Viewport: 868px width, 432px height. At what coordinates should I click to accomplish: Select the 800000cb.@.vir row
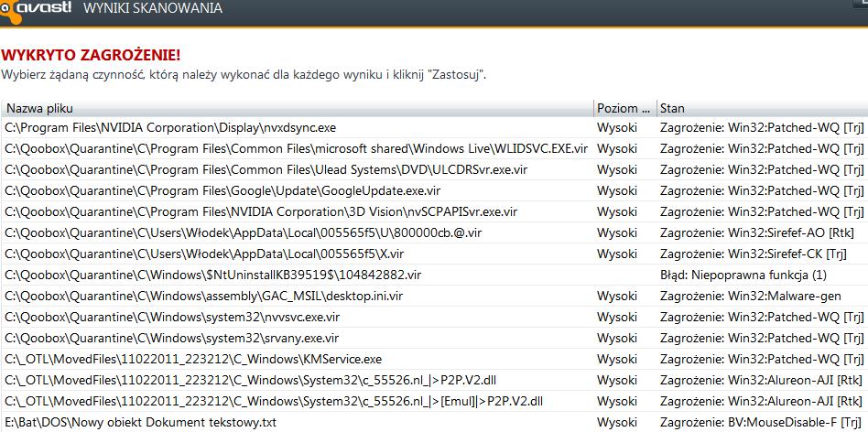pyautogui.click(x=435, y=232)
